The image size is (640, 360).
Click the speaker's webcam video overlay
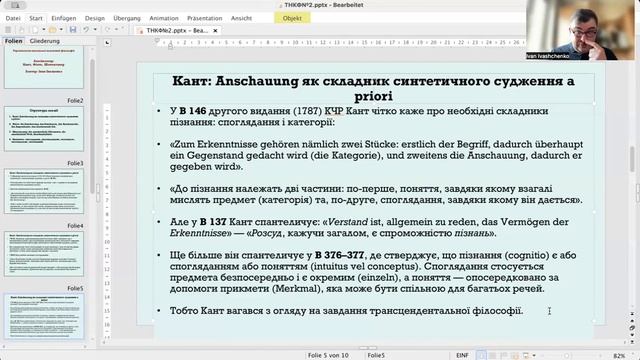[x=580, y=30]
